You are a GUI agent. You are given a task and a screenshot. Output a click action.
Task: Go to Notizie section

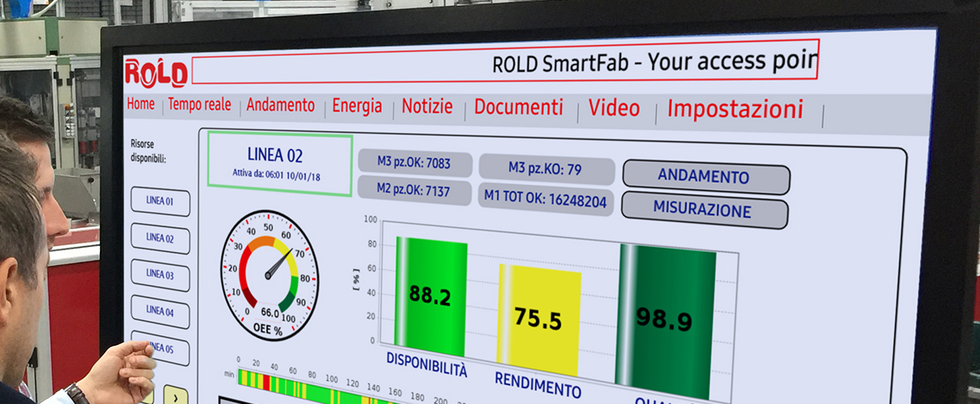427,106
